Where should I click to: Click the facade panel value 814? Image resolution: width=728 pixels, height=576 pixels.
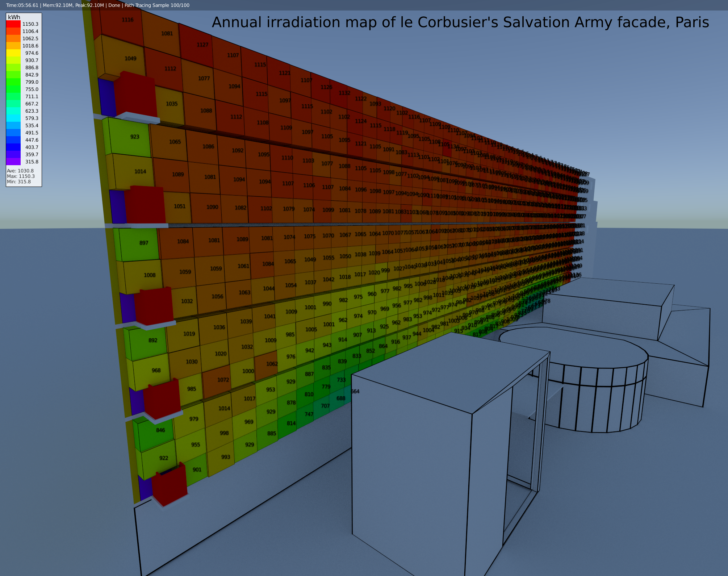[291, 423]
